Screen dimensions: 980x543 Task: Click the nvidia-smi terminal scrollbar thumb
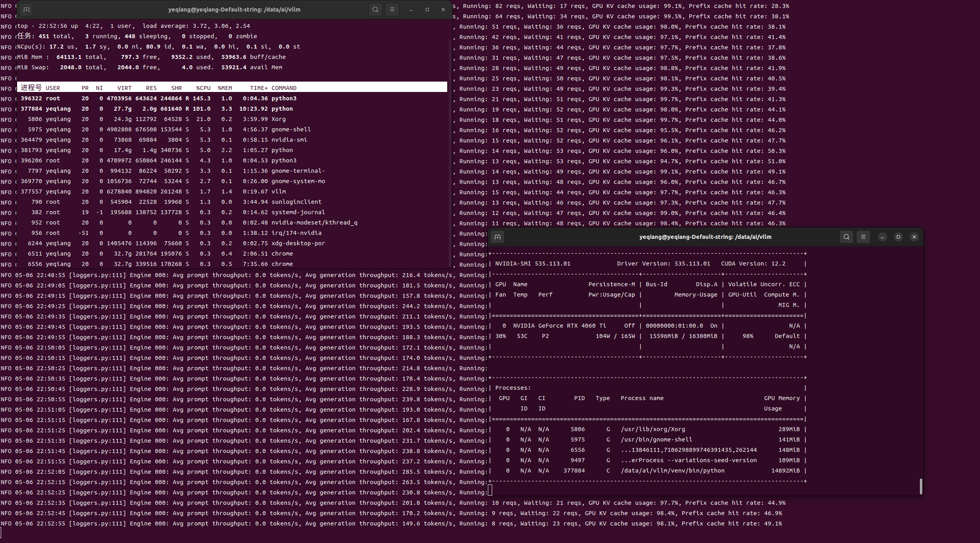click(921, 486)
